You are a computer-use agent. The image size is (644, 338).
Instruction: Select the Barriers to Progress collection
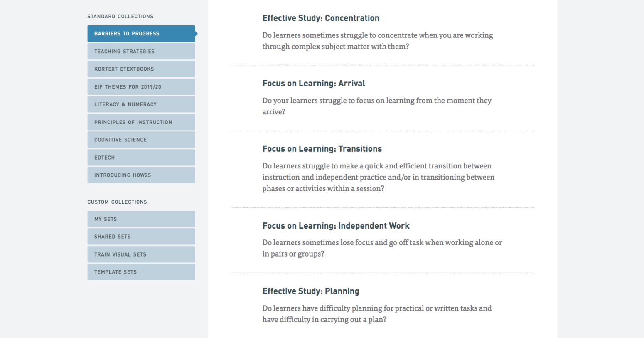[141, 34]
